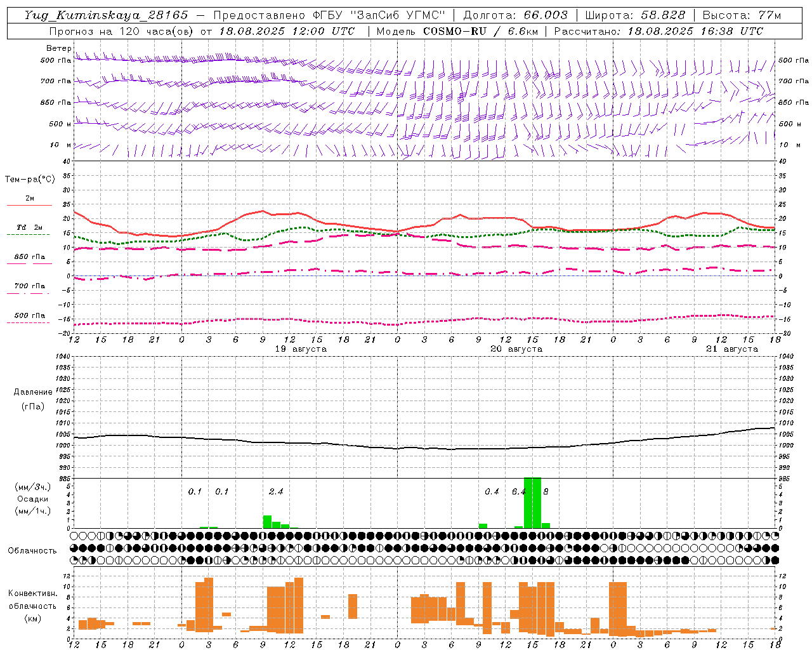Click the Прогноз на 120 часа(ов) text
The image size is (812, 650).
[122, 31]
